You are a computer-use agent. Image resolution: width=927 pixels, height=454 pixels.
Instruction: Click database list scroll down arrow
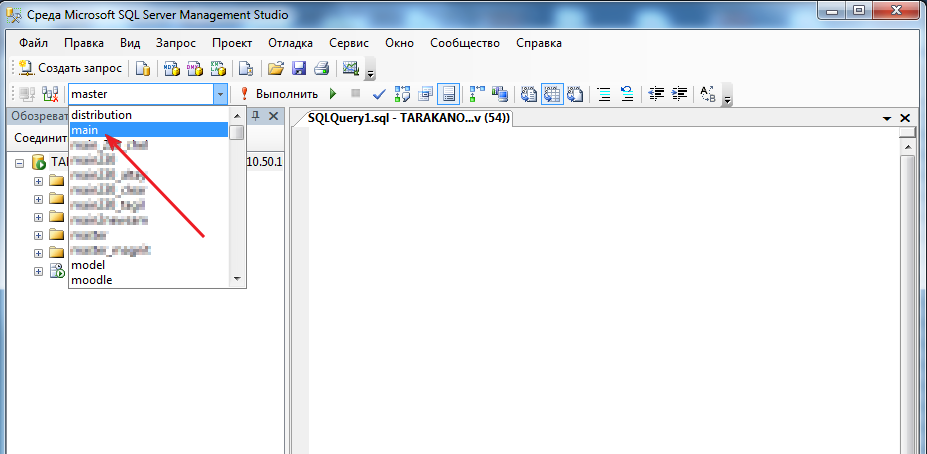click(x=236, y=278)
